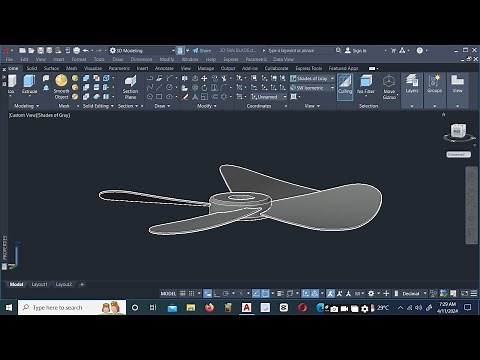Select the Move Gizmo tool
The width and height of the screenshot is (480, 360).
389,87
